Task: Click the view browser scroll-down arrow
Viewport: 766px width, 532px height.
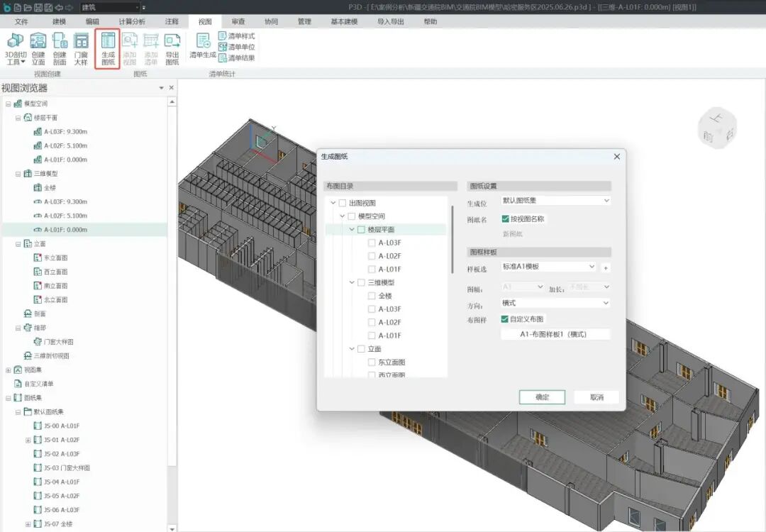Action: coord(172,528)
